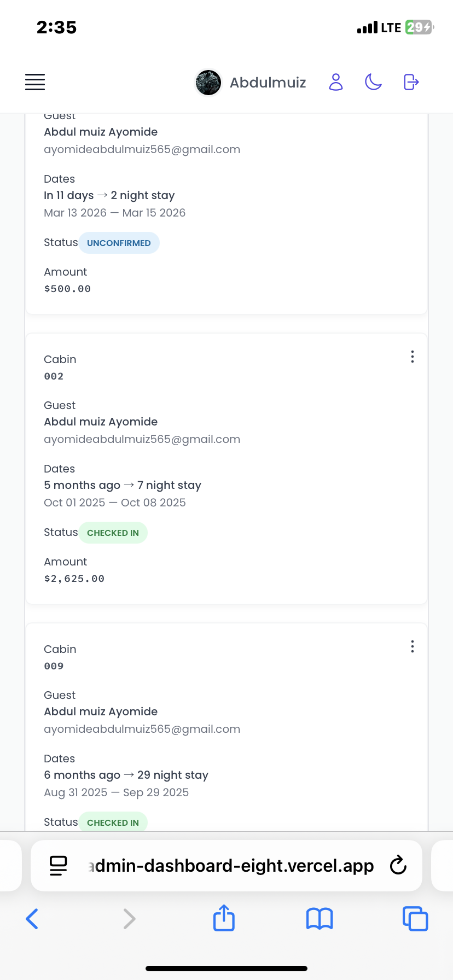Screen dimensions: 453x980
Task: Toggle dark mode with the moon icon
Action: [373, 82]
